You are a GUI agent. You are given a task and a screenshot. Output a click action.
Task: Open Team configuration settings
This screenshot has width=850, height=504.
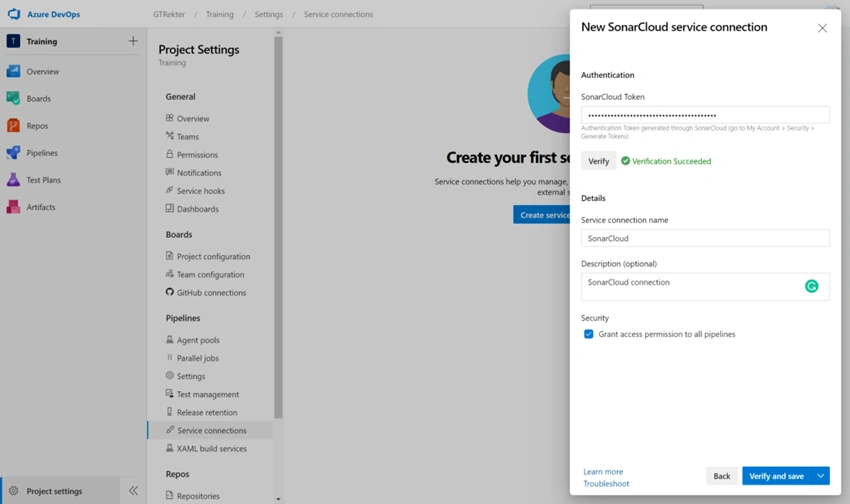point(210,275)
